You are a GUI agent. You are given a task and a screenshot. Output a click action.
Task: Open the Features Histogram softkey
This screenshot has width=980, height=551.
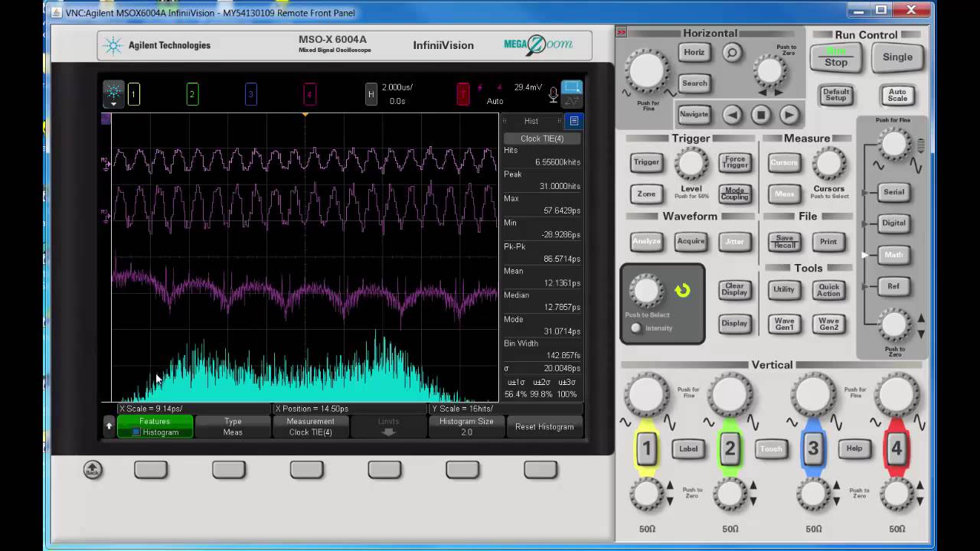click(155, 427)
